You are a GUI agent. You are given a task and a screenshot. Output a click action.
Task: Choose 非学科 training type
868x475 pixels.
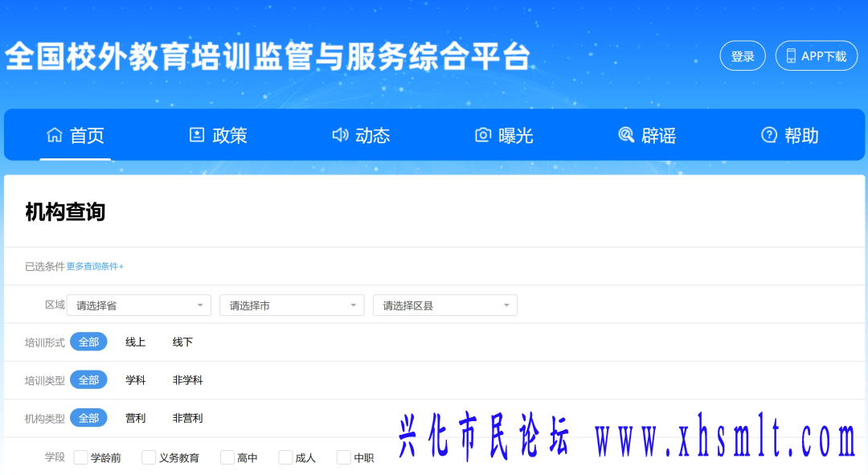tap(187, 380)
